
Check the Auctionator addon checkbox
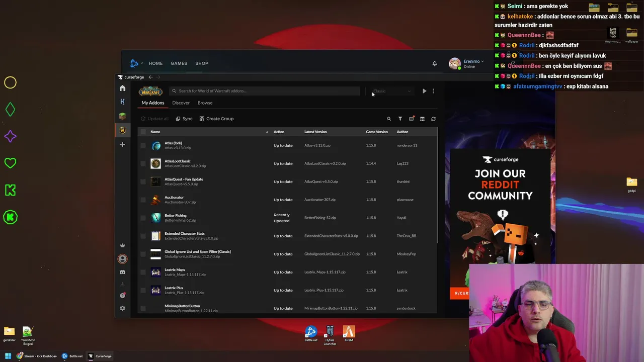tap(143, 200)
